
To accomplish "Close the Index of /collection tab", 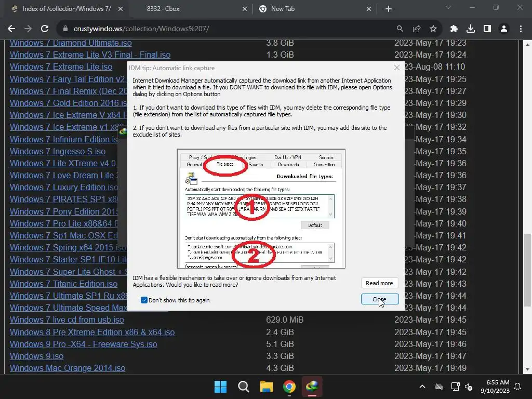I will pyautogui.click(x=121, y=9).
